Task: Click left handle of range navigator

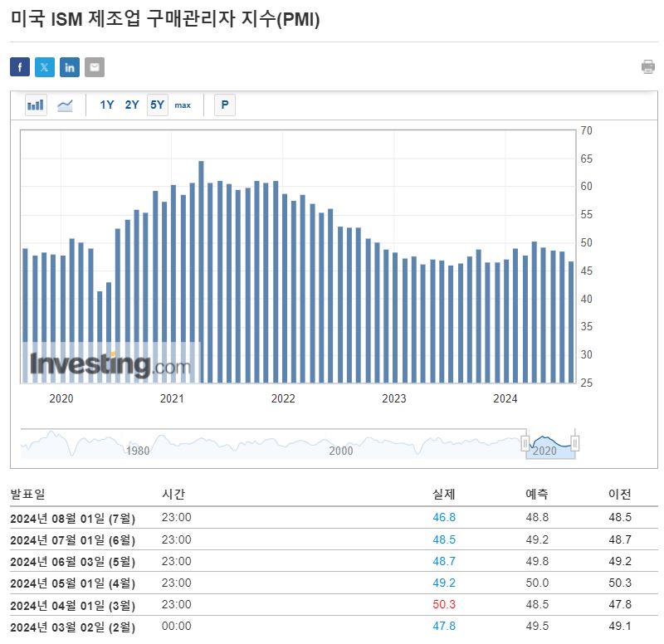Action: [x=525, y=444]
